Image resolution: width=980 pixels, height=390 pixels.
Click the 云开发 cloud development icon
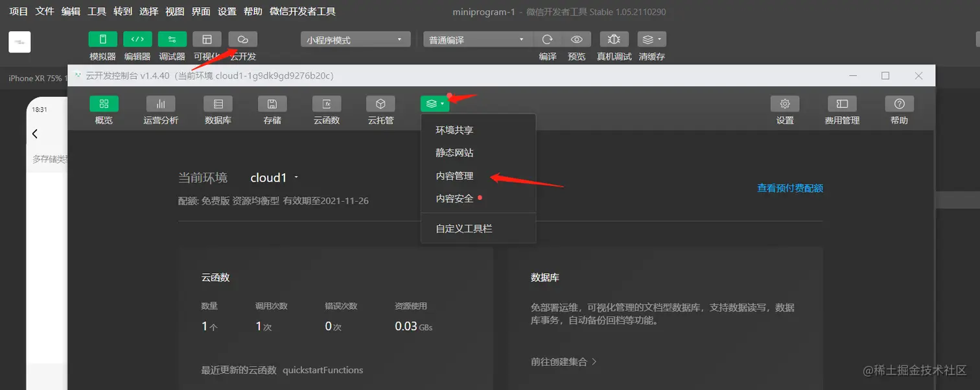[x=243, y=40]
